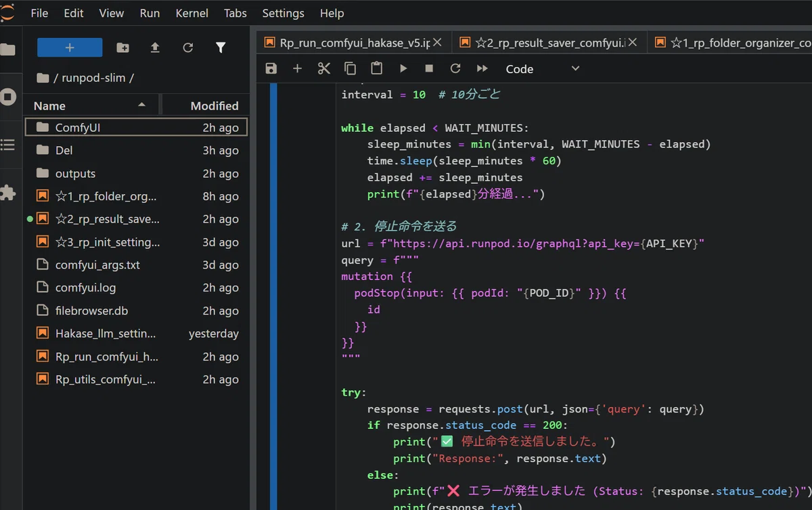Open the Help menu
The width and height of the screenshot is (812, 510).
tap(332, 13)
